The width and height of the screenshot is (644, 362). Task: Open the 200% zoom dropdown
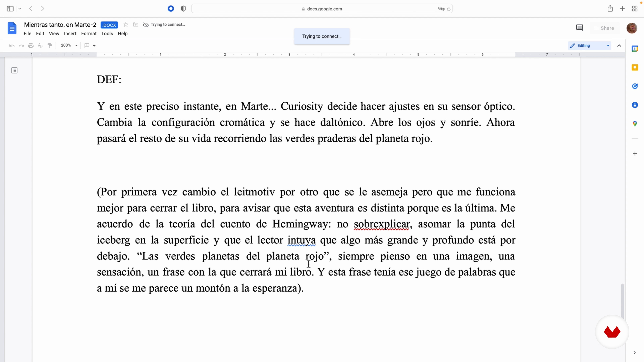click(69, 45)
